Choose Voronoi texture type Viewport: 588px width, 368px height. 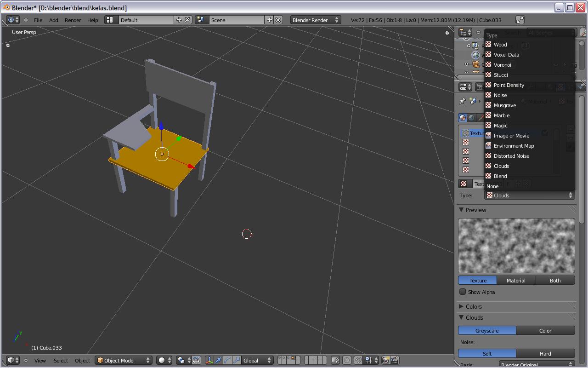click(x=530, y=65)
